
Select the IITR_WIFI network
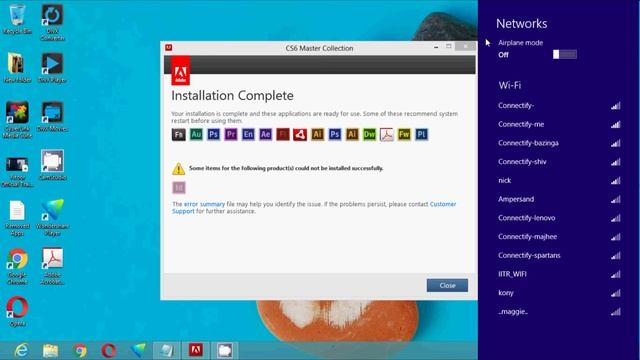[559, 274]
